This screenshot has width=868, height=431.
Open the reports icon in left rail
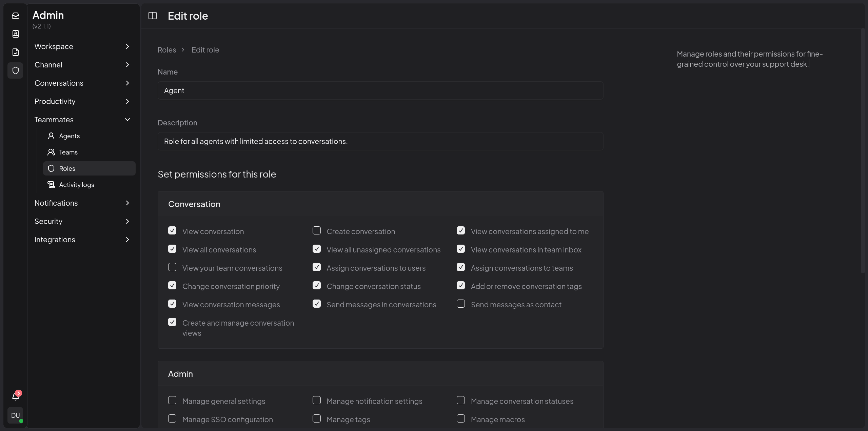click(16, 52)
